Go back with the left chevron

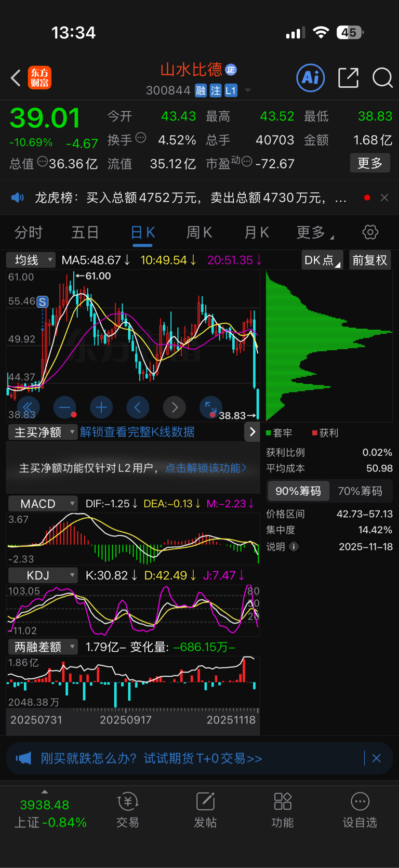coord(16,78)
